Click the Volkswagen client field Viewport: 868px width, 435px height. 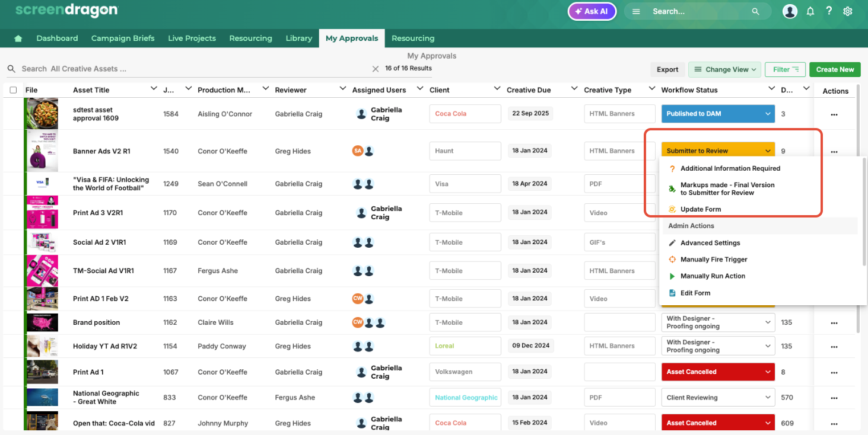click(465, 372)
